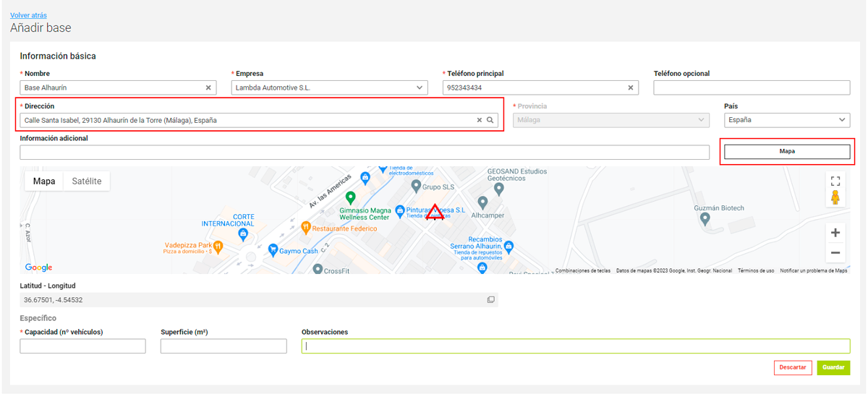Open Notificar un problema de Maps link

coord(814,271)
